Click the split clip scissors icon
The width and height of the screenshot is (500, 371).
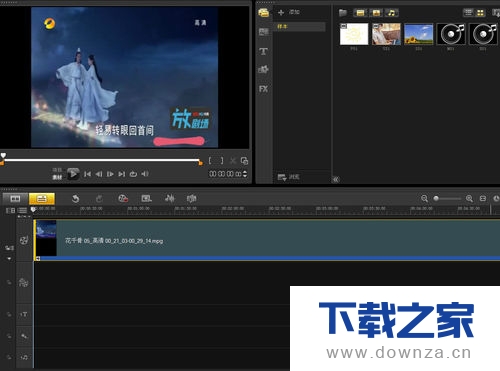[x=233, y=161]
